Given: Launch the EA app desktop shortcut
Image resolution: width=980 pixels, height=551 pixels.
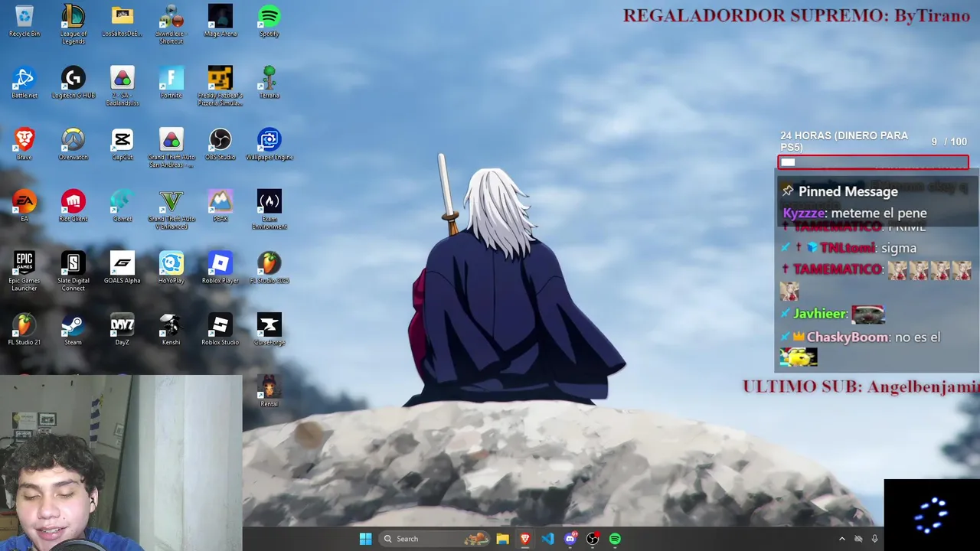Looking at the screenshot, I should coord(24,207).
